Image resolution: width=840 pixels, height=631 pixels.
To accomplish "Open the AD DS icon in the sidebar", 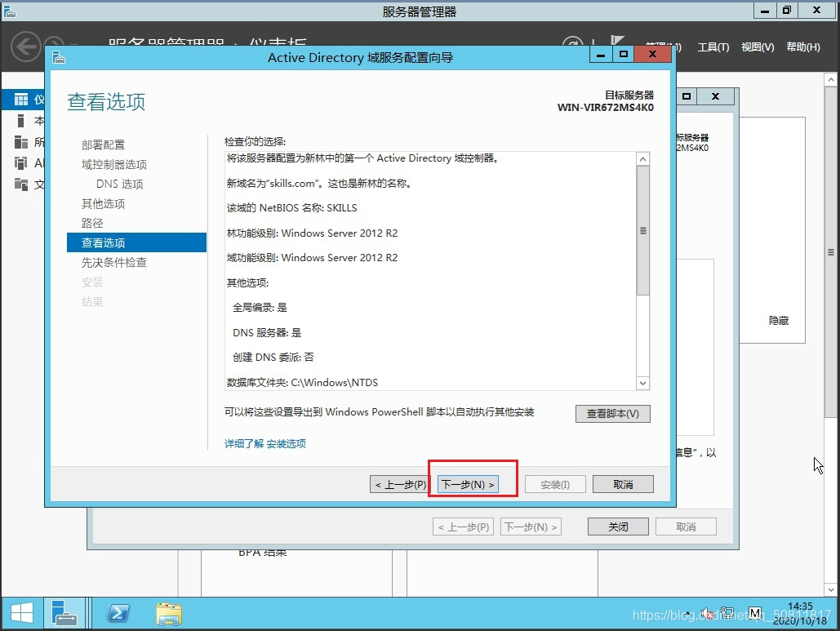I will click(21, 162).
